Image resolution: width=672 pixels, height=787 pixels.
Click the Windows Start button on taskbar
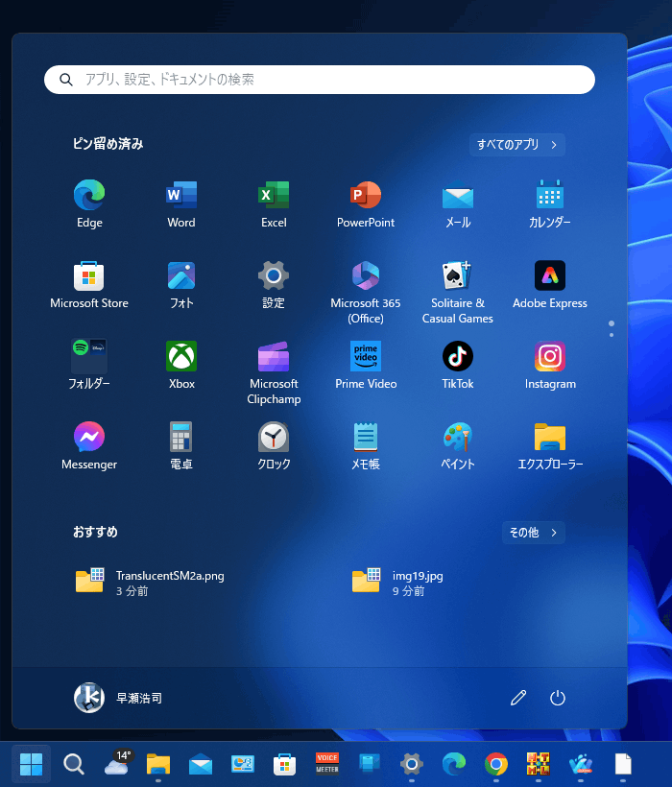coord(31,764)
